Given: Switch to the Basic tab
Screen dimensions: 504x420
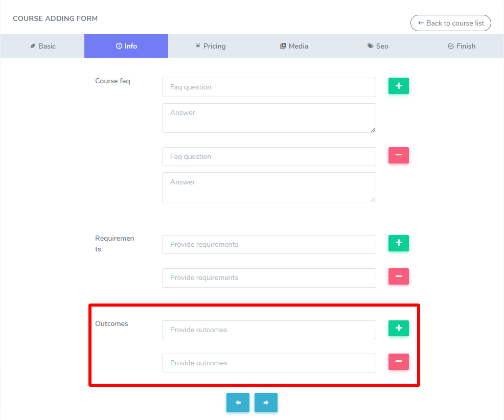Looking at the screenshot, I should 42,46.
